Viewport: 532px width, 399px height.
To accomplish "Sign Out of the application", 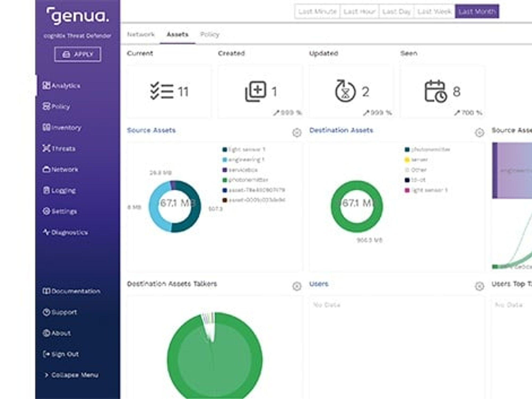I will point(61,354).
